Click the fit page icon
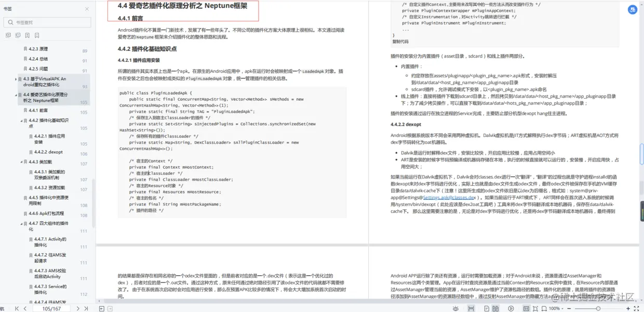Viewport: 644px width, 312px height. [x=535, y=308]
